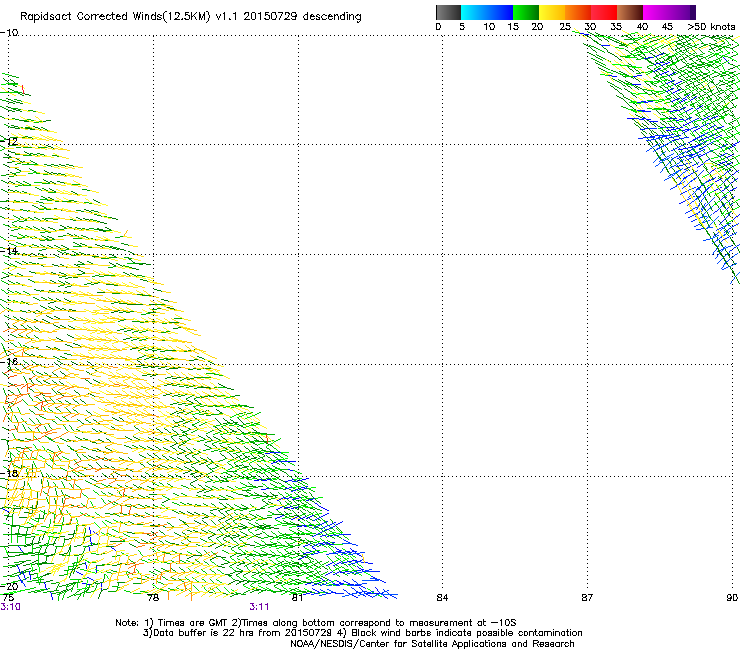Click the green 15-20 knots color segment
The width and height of the screenshot is (740, 650).
point(526,12)
